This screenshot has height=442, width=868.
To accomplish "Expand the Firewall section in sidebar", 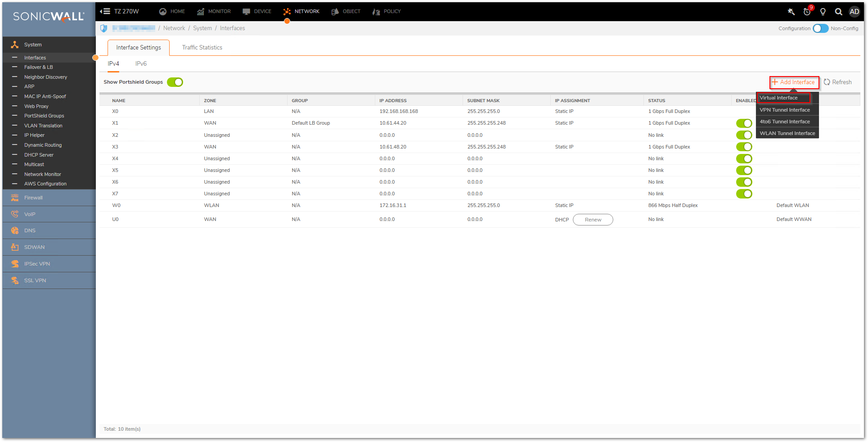I will click(x=33, y=198).
